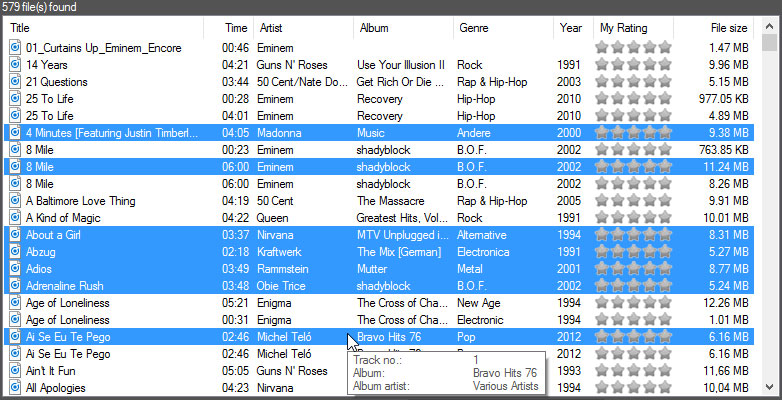Viewport: 782px width, 400px height.
Task: Click the scrollbar down arrow
Action: (769, 387)
